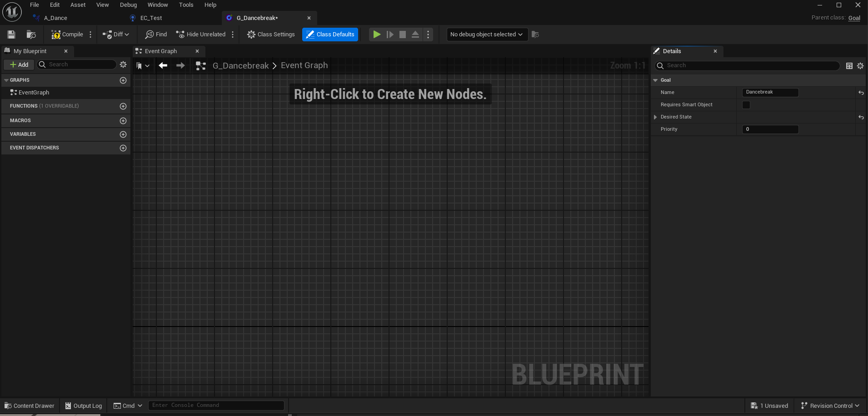Click the advance single frame button
The image size is (868, 416).
390,35
